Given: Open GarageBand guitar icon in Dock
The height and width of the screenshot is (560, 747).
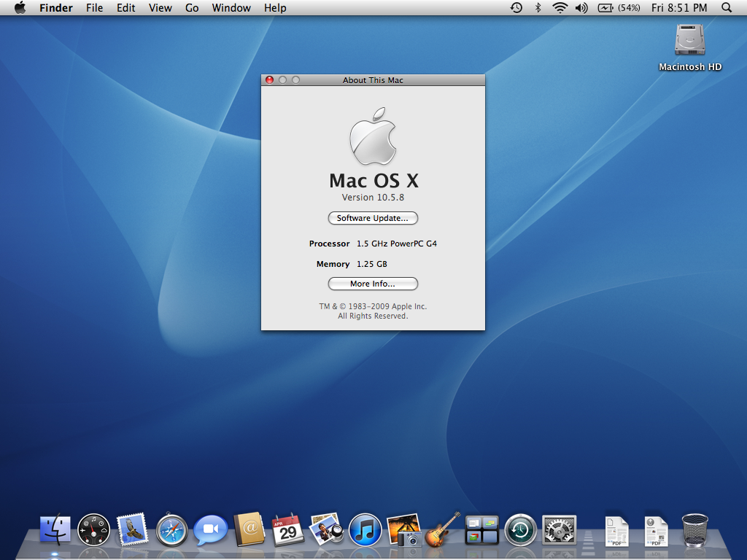Looking at the screenshot, I should pos(443,529).
